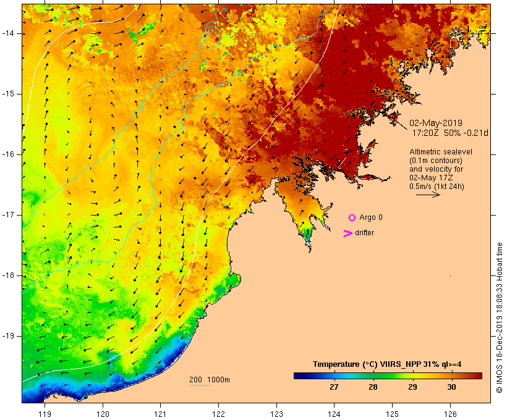Image resolution: width=507 pixels, height=420 pixels.
Task: Click the 'Altimetric sealevel' caption
Action: pos(441,152)
